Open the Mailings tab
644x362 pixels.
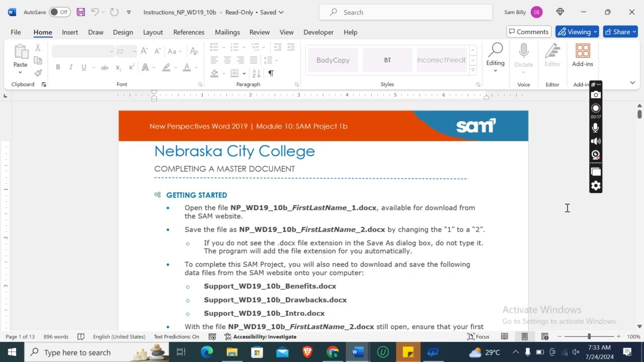(227, 32)
